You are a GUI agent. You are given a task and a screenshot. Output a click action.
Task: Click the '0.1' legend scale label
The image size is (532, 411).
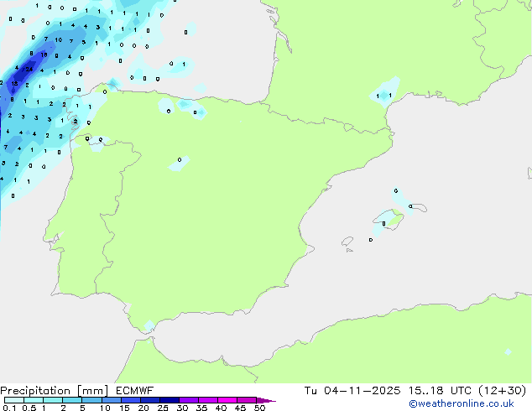click(9, 408)
